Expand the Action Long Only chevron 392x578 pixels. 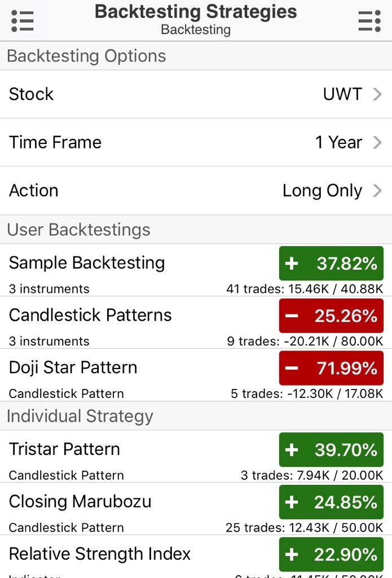click(377, 191)
